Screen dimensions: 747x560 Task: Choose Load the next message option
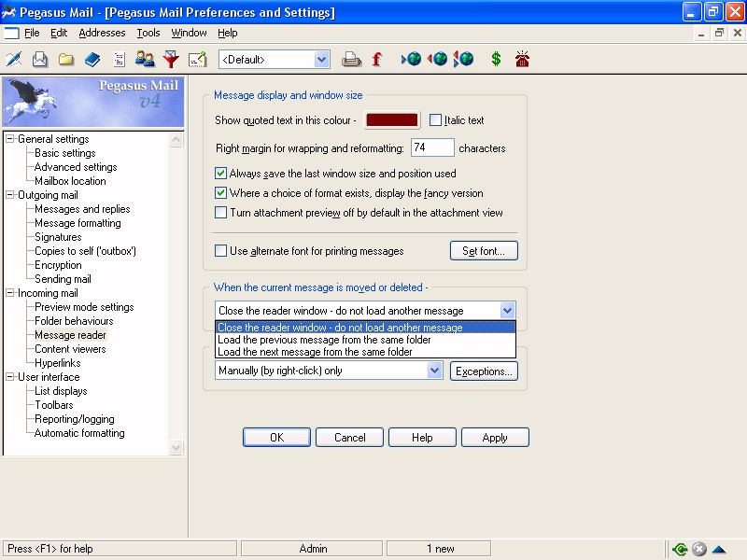(x=365, y=352)
